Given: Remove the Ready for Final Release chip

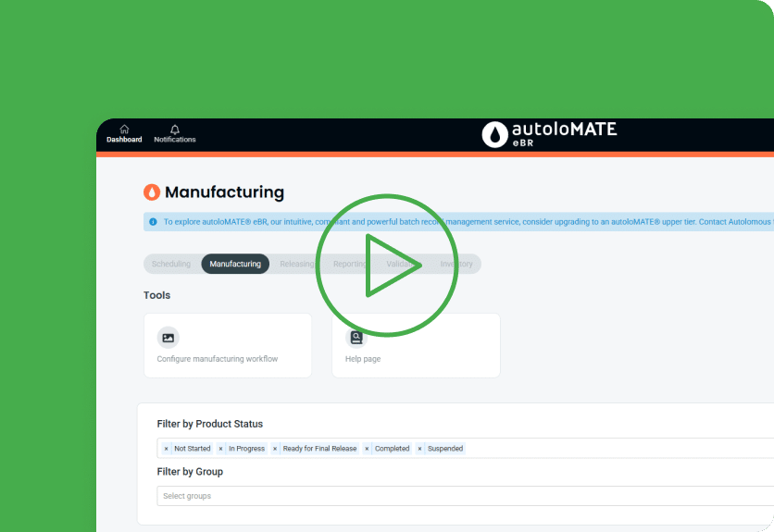Looking at the screenshot, I should pyautogui.click(x=275, y=449).
